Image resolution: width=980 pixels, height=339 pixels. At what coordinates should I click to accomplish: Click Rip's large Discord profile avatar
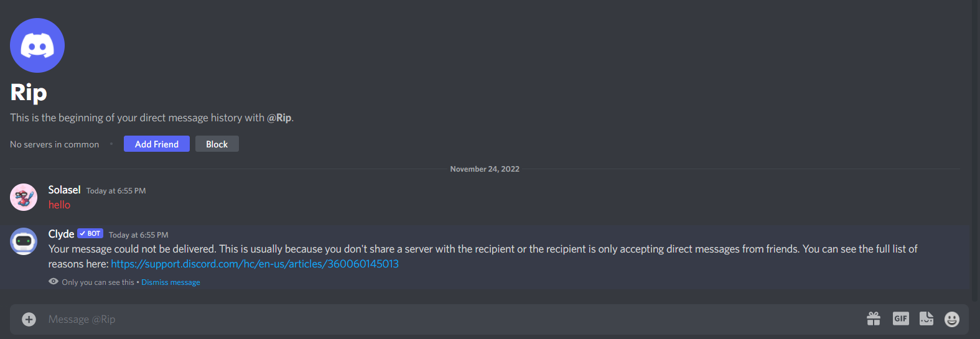37,45
